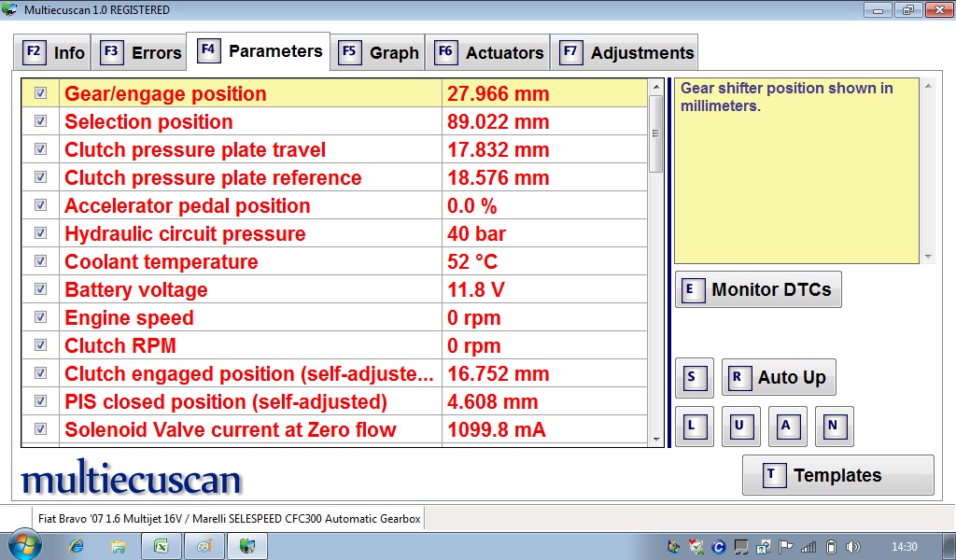Toggle Battery voltage checkbox
This screenshot has height=560, width=956.
[x=40, y=289]
